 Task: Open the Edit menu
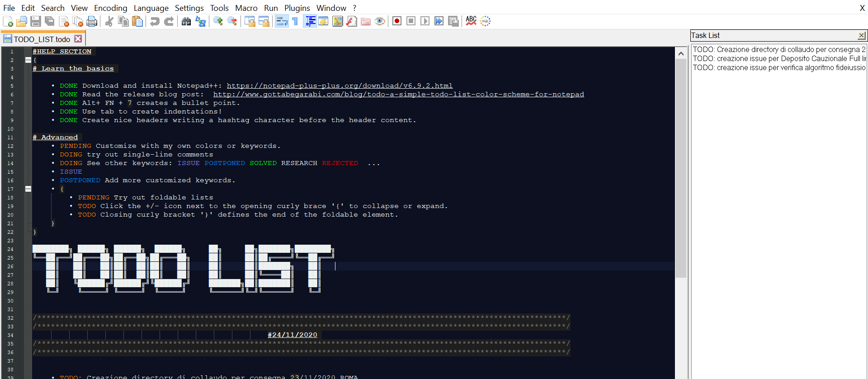pyautogui.click(x=28, y=8)
